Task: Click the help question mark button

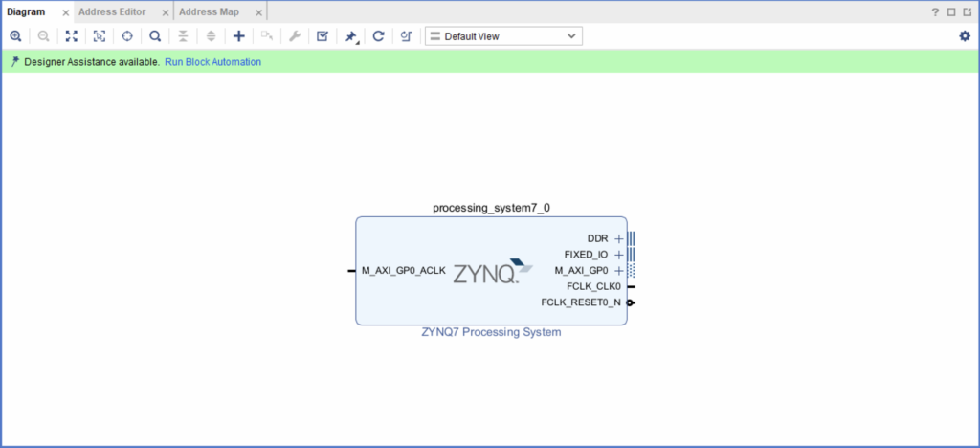Action: pyautogui.click(x=935, y=12)
